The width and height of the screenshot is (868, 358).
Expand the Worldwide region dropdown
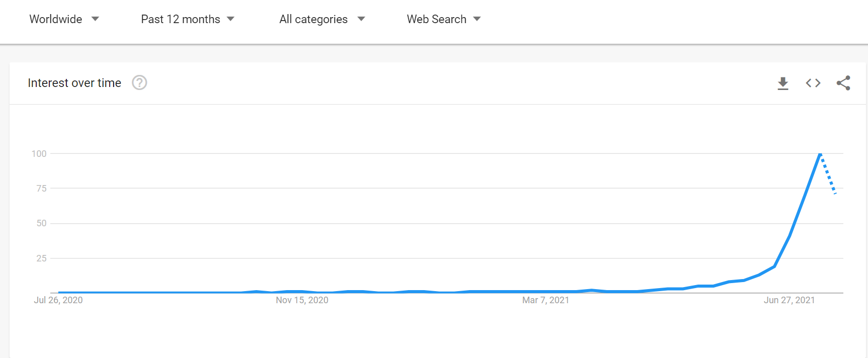point(56,19)
